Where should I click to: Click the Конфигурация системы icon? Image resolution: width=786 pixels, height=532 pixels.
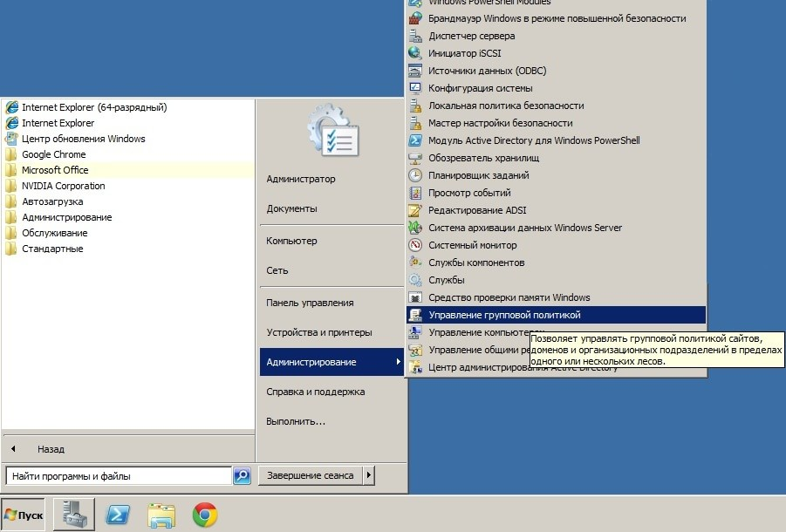(415, 88)
